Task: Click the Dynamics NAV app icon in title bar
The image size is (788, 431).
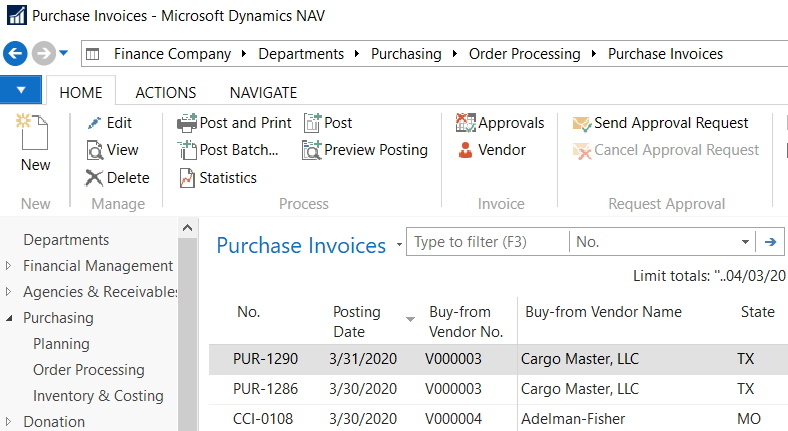Action: [17, 15]
